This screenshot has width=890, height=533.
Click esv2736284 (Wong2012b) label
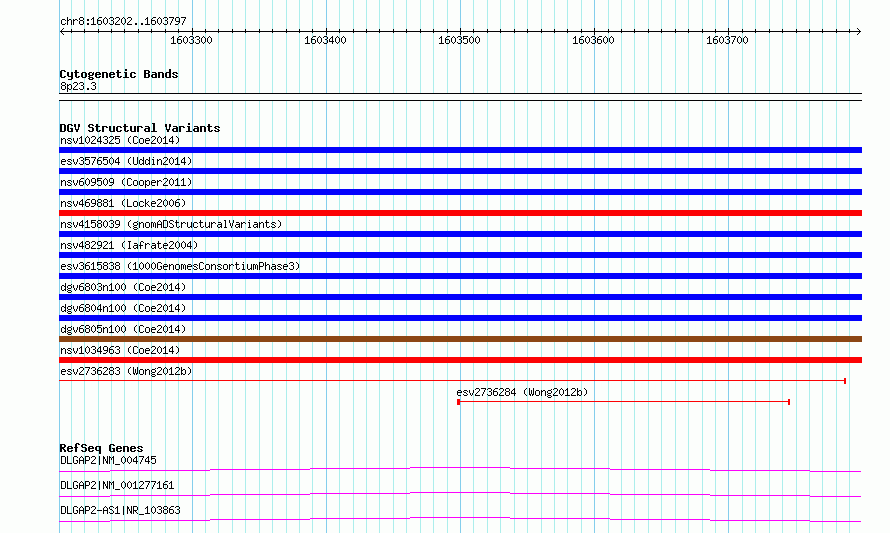coord(522,392)
